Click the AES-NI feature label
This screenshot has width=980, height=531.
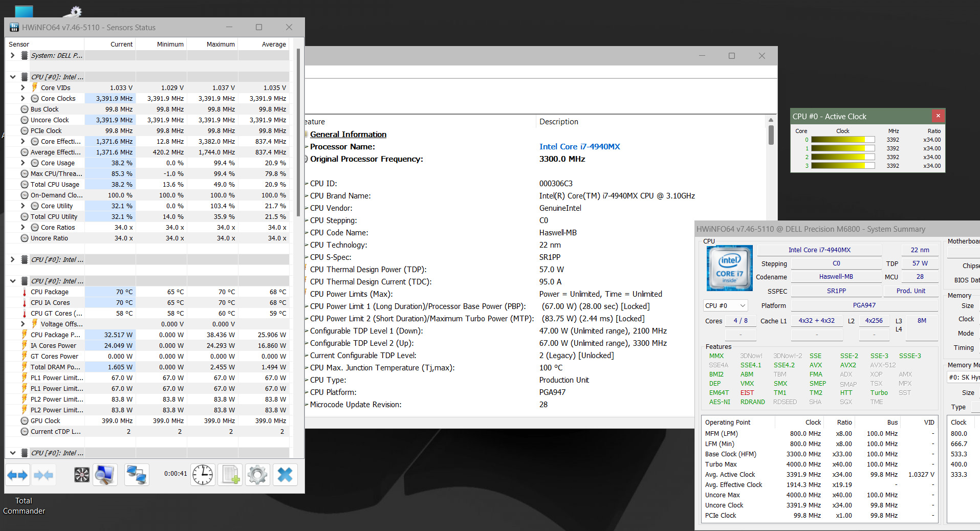click(720, 402)
